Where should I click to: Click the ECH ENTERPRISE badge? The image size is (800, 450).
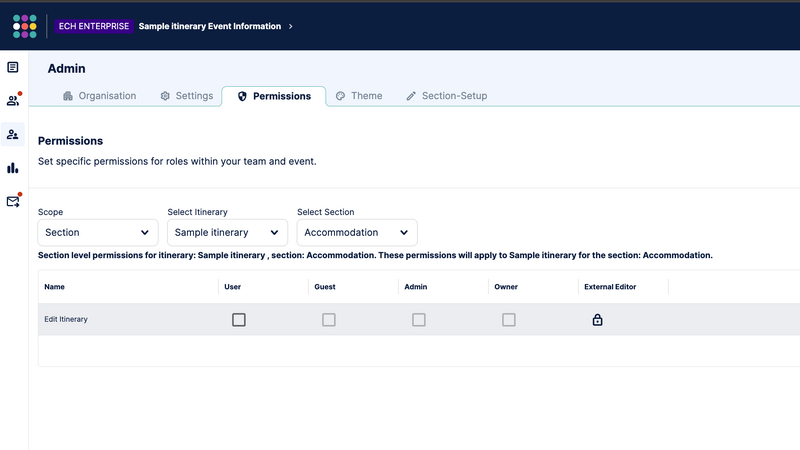click(x=94, y=27)
